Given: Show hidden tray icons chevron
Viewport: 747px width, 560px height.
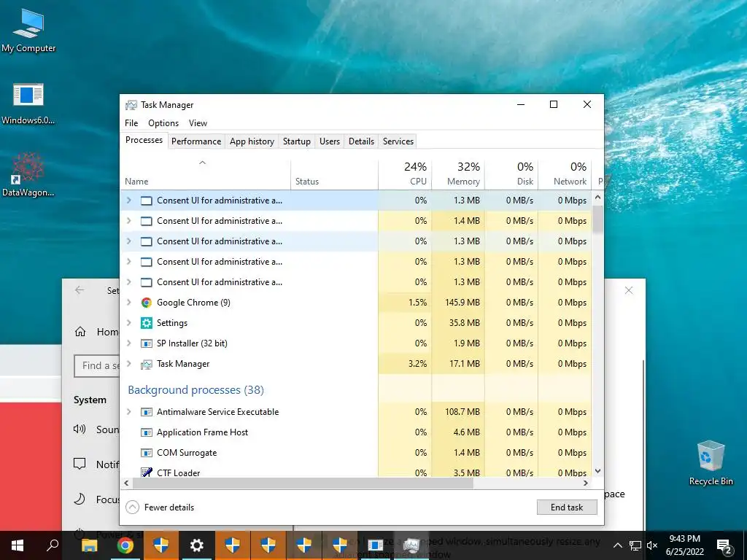Looking at the screenshot, I should 617,545.
